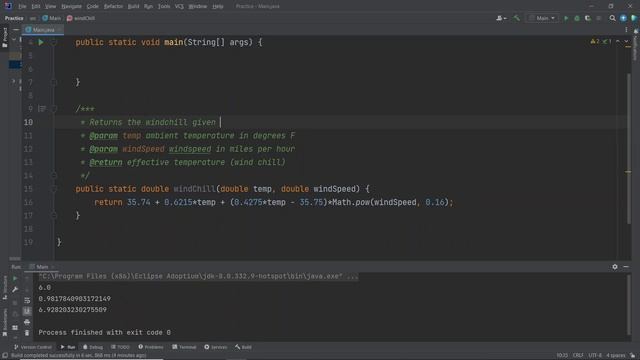Click the Debug bug icon in toolbar
640x360 pixels.
577,18
